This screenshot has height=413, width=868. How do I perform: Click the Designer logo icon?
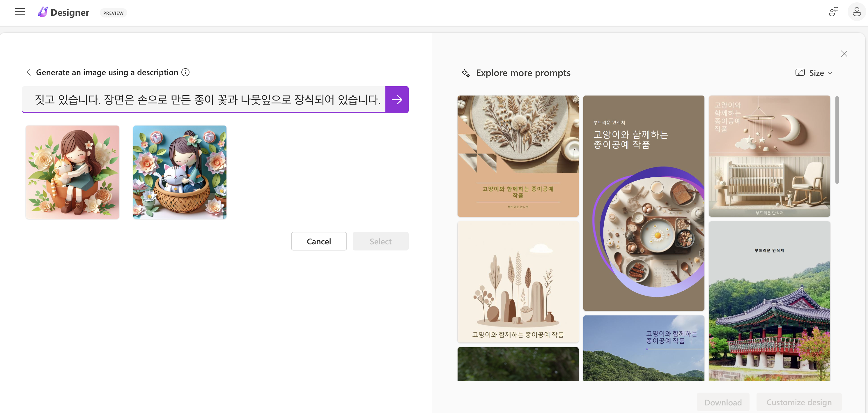tap(43, 12)
